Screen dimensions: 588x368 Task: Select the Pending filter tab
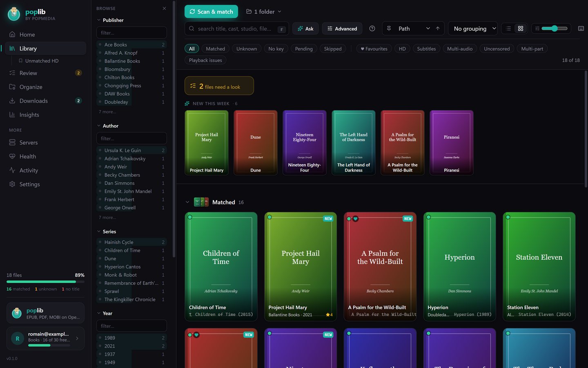click(x=304, y=49)
